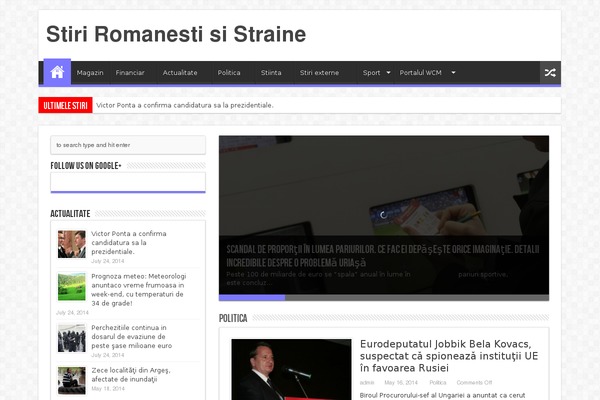Open Eurodeputatul Jobbik Bela Kovacs article title
Screen dimensions: 600x400
pyautogui.click(x=449, y=356)
